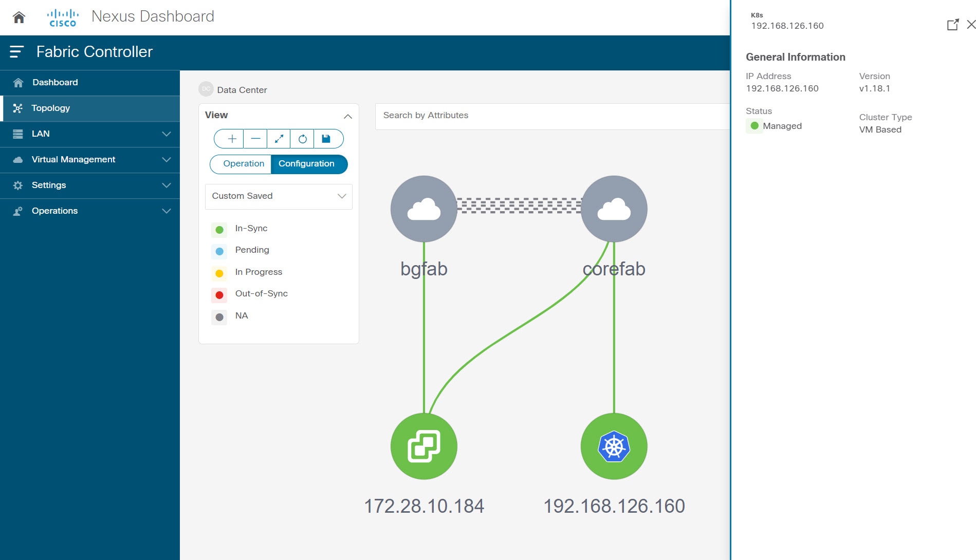The width and height of the screenshot is (976, 560).
Task: Close the K8s details panel
Action: [x=971, y=25]
